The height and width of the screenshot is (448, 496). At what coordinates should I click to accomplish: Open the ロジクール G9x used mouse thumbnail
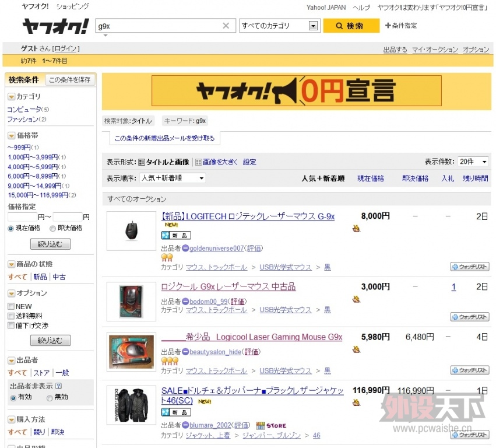pyautogui.click(x=131, y=302)
